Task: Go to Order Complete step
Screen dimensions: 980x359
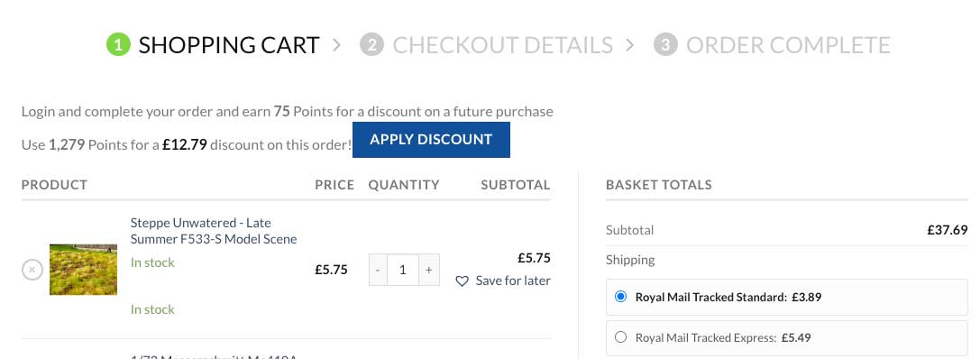Action: coord(788,45)
